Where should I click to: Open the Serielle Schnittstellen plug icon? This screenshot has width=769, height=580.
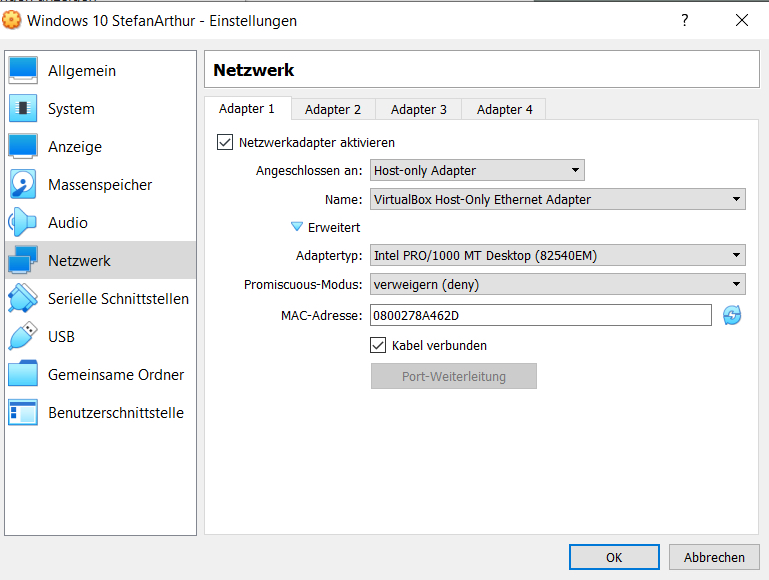pos(23,298)
